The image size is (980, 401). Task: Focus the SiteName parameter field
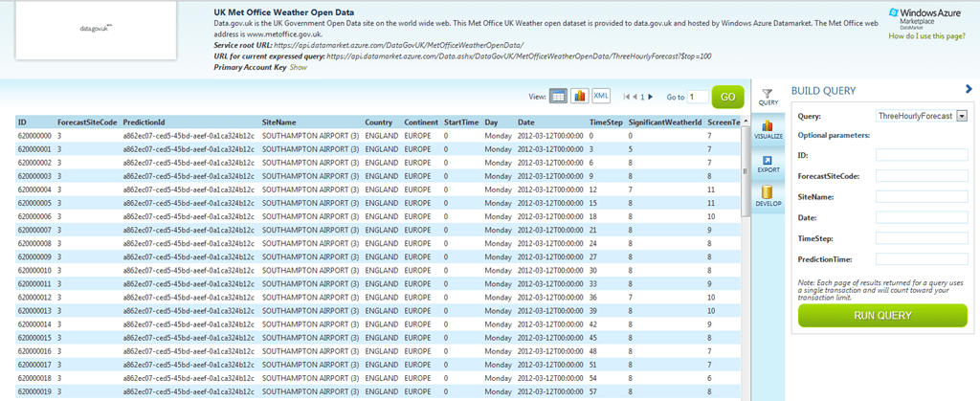[x=922, y=197]
